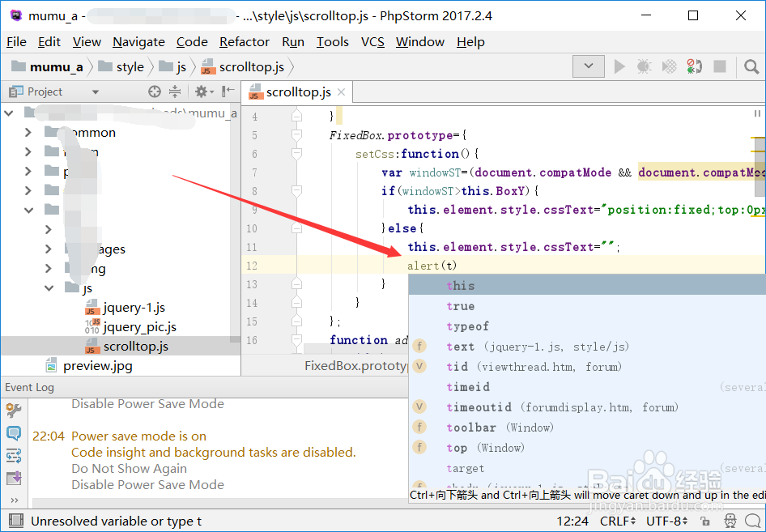Select jquery_pic.js in Project tree
This screenshot has width=766, height=532.
click(x=130, y=327)
